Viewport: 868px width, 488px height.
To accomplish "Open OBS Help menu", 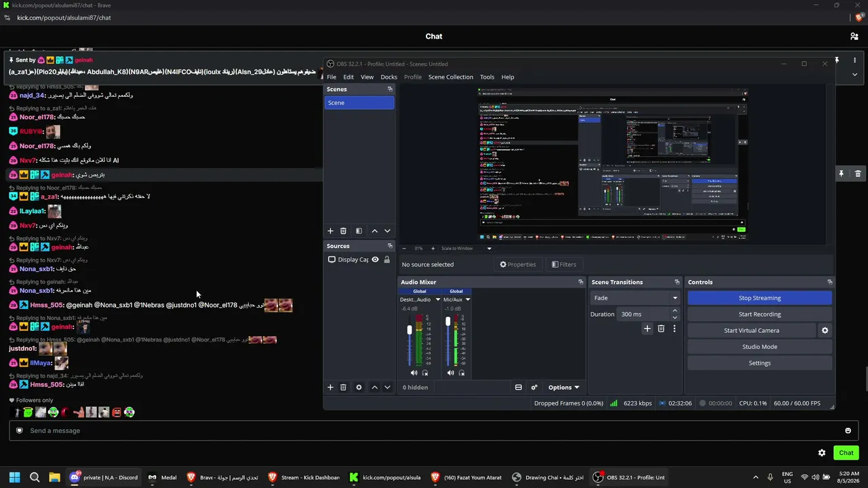I will 508,77.
